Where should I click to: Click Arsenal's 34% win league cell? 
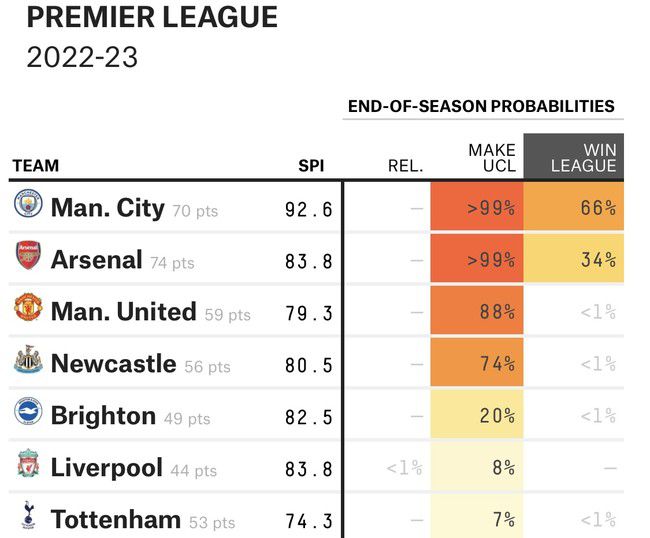click(574, 260)
